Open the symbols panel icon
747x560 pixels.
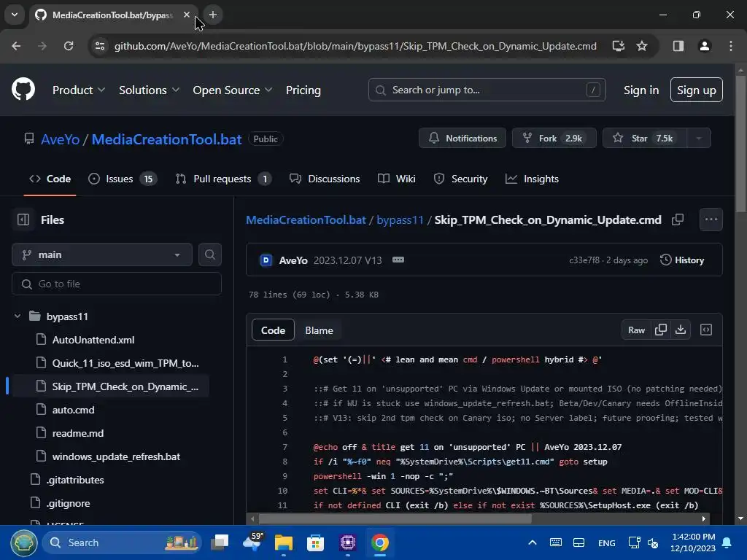tap(706, 330)
